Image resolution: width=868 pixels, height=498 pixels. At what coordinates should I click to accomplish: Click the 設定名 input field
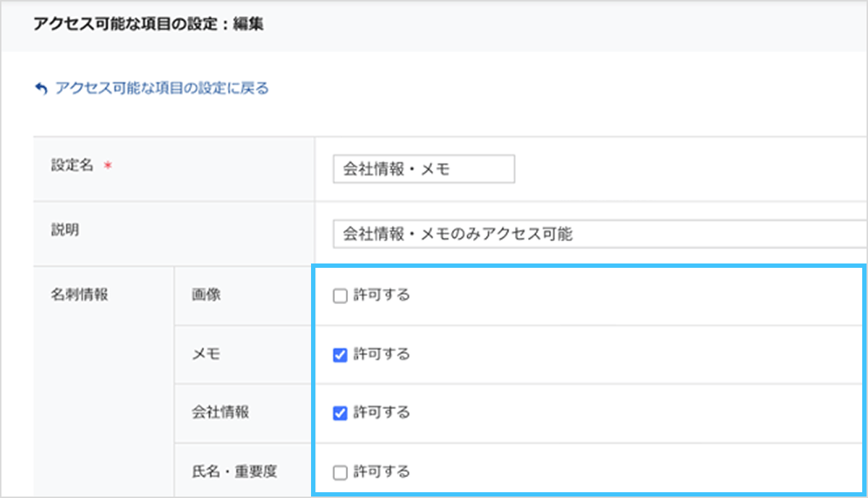point(423,169)
